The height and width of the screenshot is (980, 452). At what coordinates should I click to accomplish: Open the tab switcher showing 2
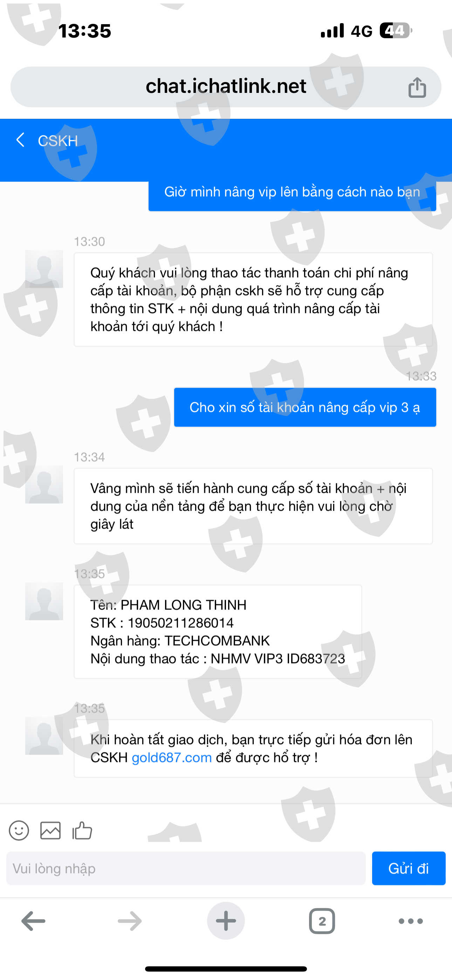pos(322,921)
